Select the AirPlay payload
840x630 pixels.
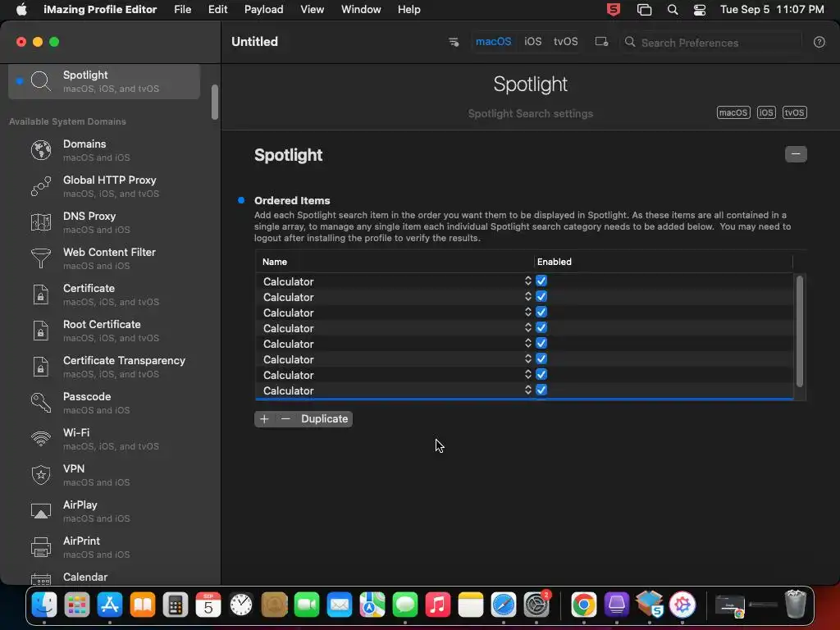point(104,511)
